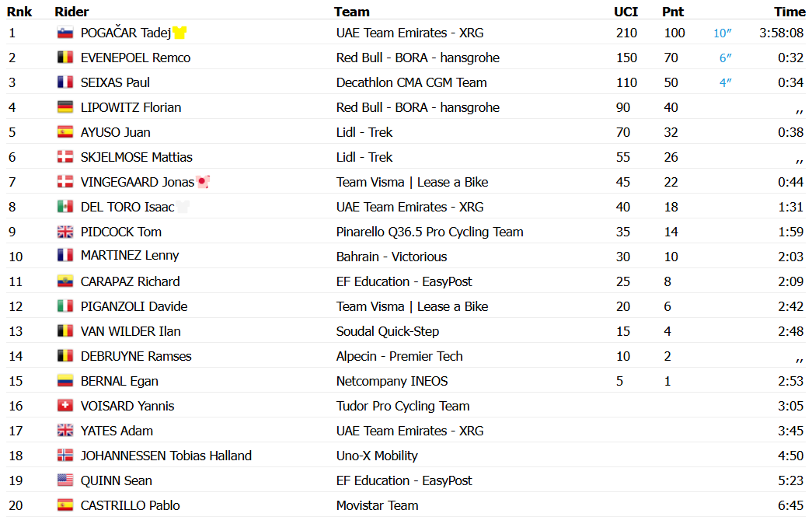Click the Ecuador flag beside Carapaz Richard
Viewport: 812px width, 517px height.
[x=64, y=281]
